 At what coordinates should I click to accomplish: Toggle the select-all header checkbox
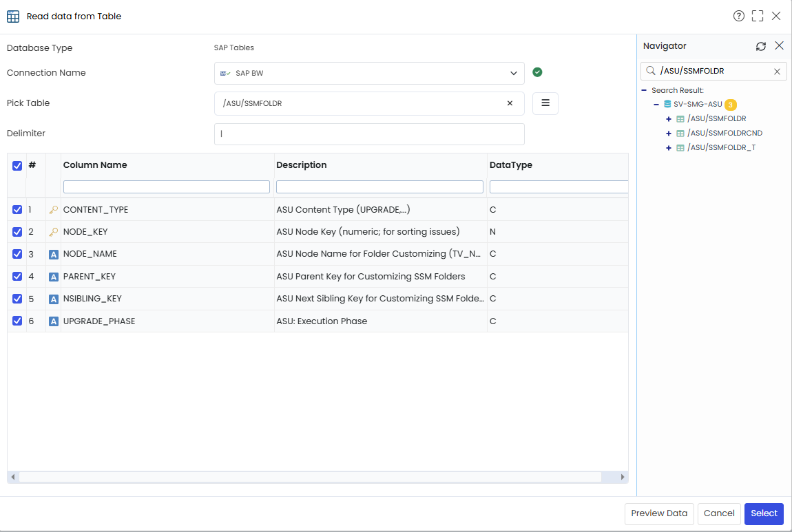pyautogui.click(x=17, y=166)
